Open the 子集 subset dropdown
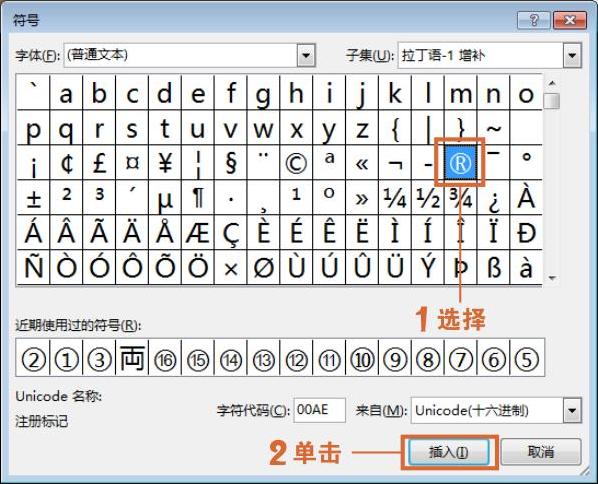 [x=572, y=56]
